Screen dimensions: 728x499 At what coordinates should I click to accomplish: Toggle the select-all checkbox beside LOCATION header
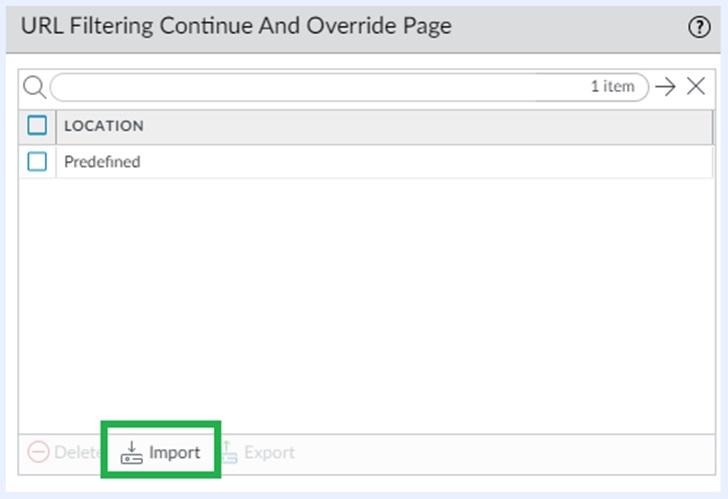coord(37,126)
